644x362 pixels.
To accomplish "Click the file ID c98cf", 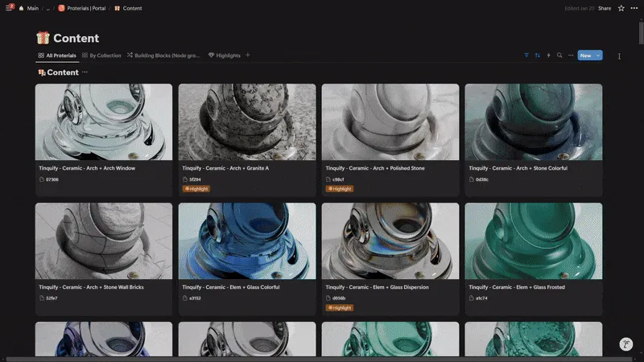I will (338, 179).
